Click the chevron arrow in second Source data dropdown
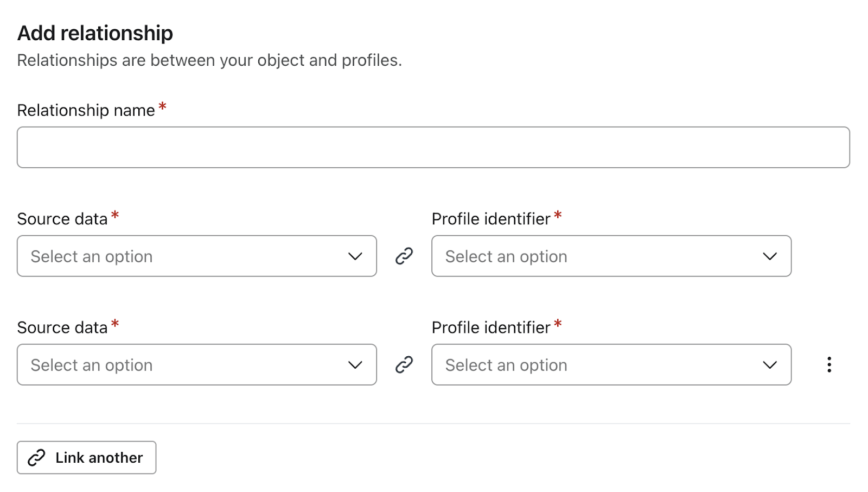Image resolution: width=868 pixels, height=492 pixels. point(355,365)
